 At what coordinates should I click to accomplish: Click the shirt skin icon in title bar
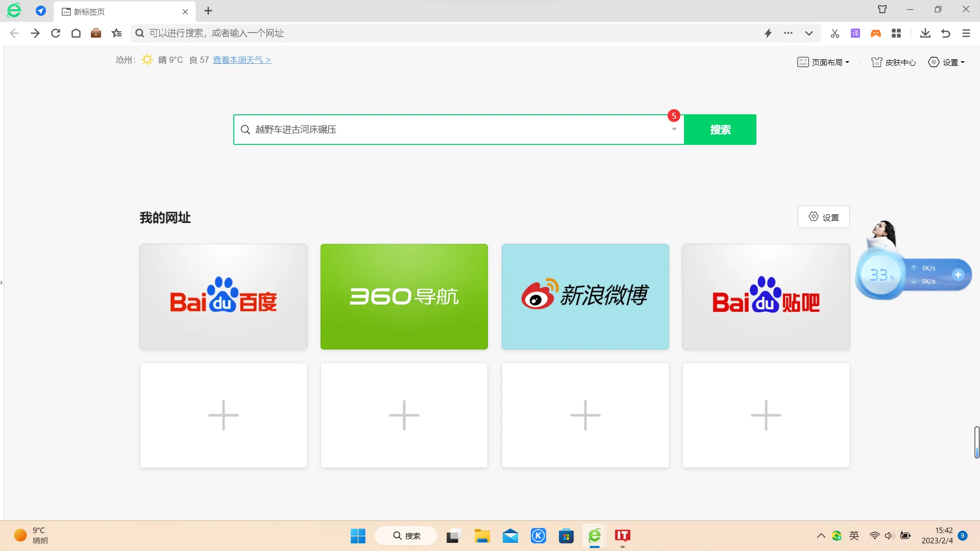(883, 9)
